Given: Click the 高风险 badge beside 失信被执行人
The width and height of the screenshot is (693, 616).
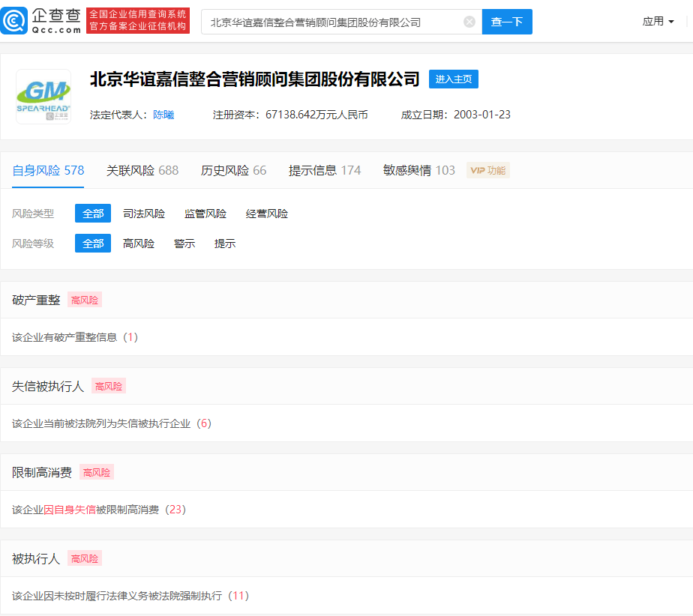Looking at the screenshot, I should (108, 386).
